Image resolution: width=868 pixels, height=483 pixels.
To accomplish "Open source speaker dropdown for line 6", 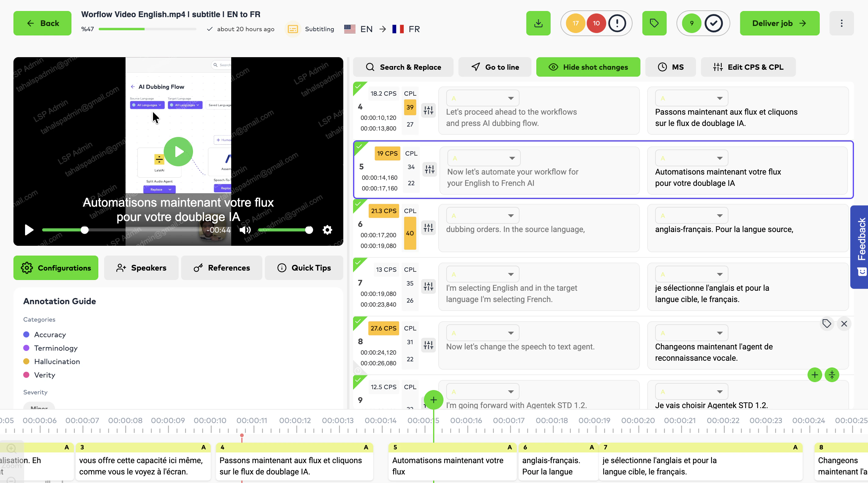I will tap(483, 216).
